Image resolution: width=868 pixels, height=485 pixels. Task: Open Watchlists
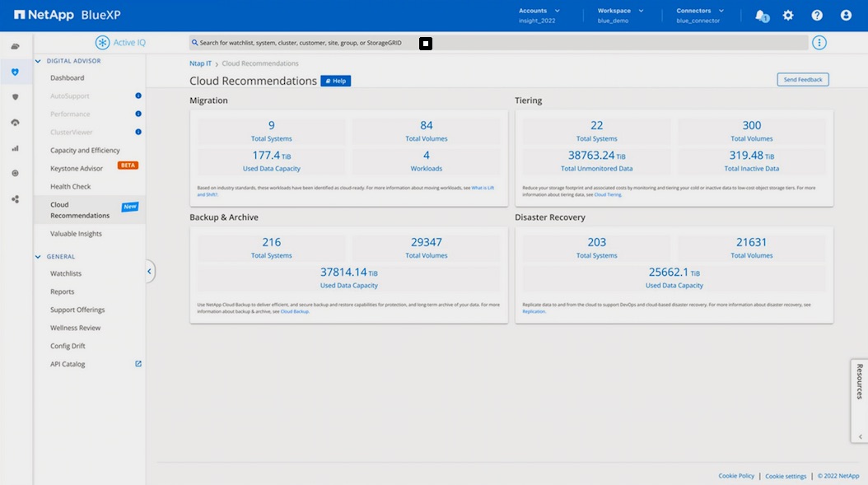click(x=66, y=273)
